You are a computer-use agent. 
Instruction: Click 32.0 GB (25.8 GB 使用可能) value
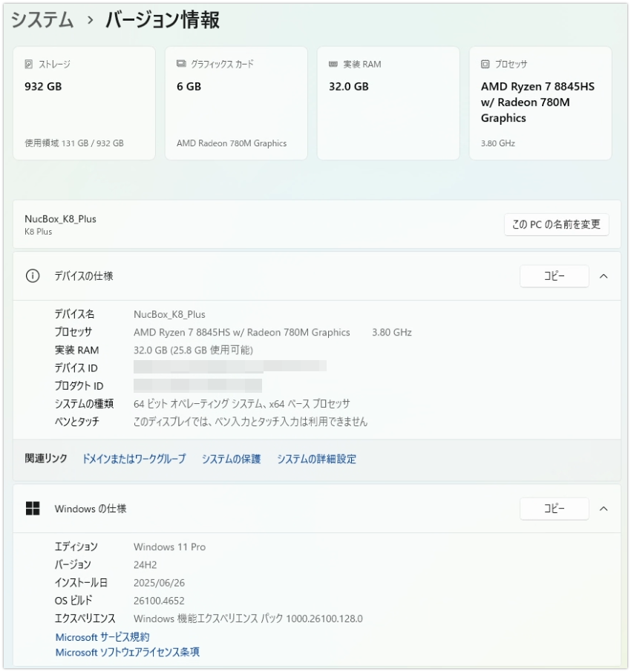(x=193, y=350)
